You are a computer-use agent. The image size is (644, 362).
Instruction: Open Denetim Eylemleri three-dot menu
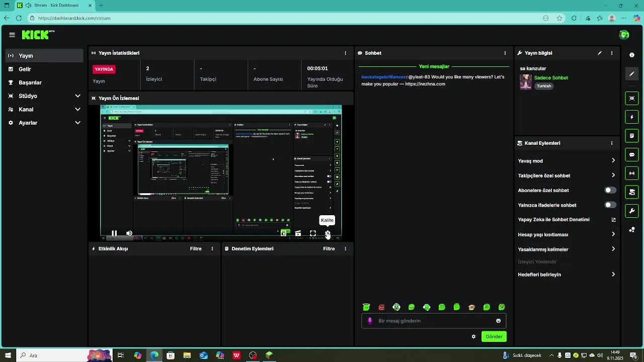(x=345, y=249)
